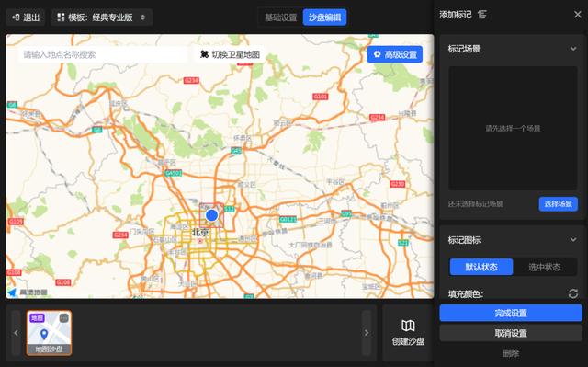Image resolution: width=588 pixels, height=367 pixels.
Task: Select the 地图沙盘 thumbnail
Action: (x=49, y=333)
